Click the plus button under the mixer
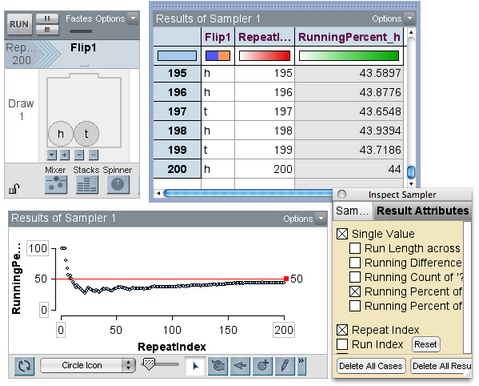479x386 pixels. point(65,155)
